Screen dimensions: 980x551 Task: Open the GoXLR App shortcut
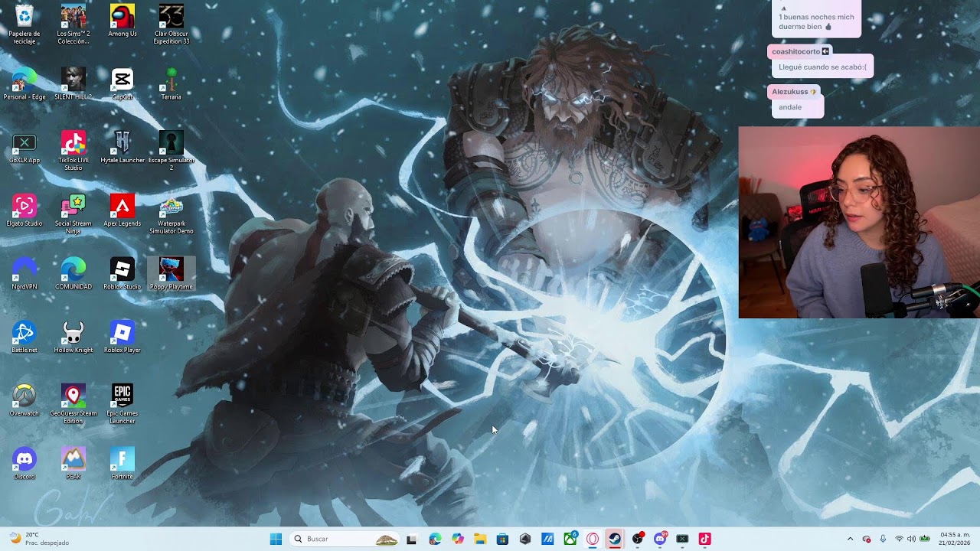[24, 148]
